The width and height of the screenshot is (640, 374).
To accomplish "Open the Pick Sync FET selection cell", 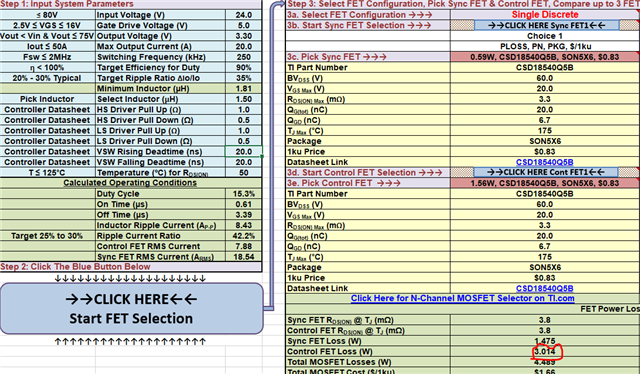I will pos(545,57).
